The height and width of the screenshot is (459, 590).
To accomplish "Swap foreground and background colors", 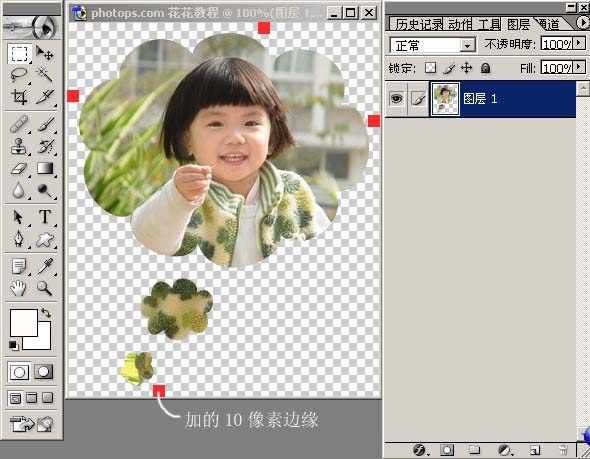I will pos(46,313).
